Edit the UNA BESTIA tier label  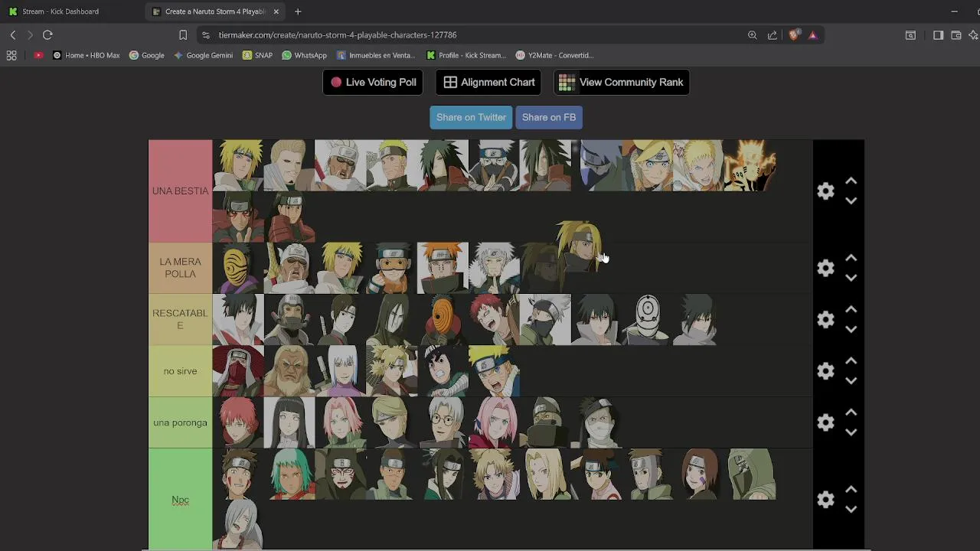click(180, 191)
